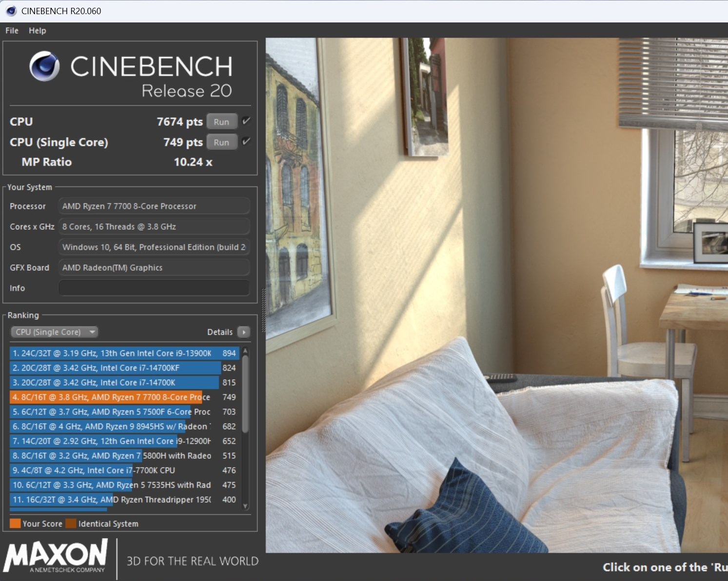Screen dimensions: 728x581
Task: Select highlighted ranking row Ryzen 7 7700
Action: click(124, 397)
